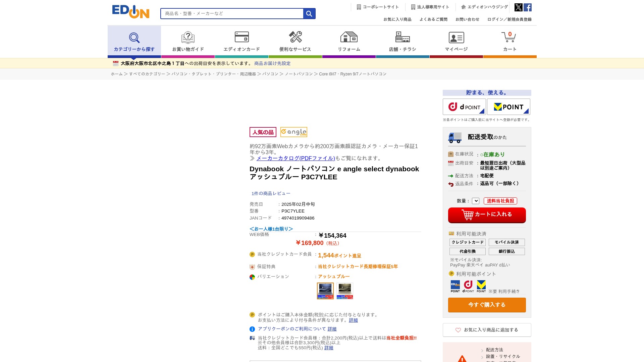Open Core i9/i7・Ryzen 9/7ノートパソコン breadcrumb
Viewport: 644px width, 362px height.
click(353, 74)
